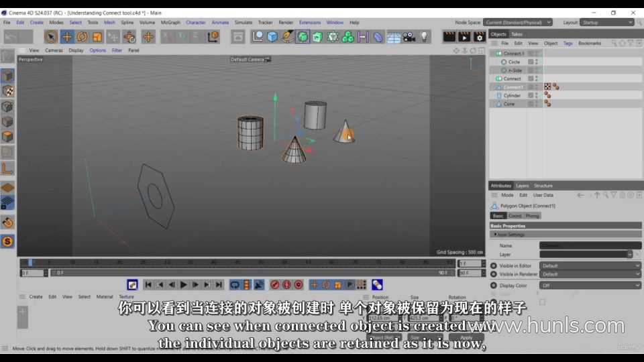This screenshot has height=362, width=644.
Task: Add a Cube primitive from toolbar
Action: [272, 37]
